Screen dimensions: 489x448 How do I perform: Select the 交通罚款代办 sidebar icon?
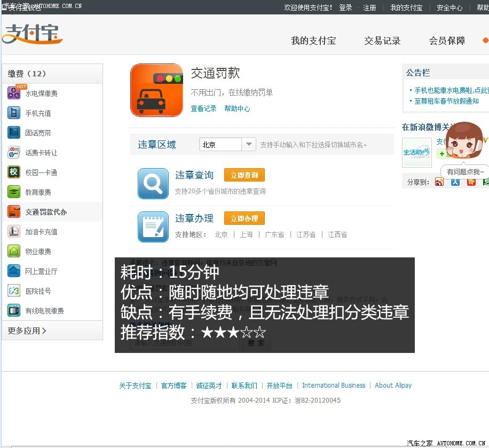pos(14,212)
